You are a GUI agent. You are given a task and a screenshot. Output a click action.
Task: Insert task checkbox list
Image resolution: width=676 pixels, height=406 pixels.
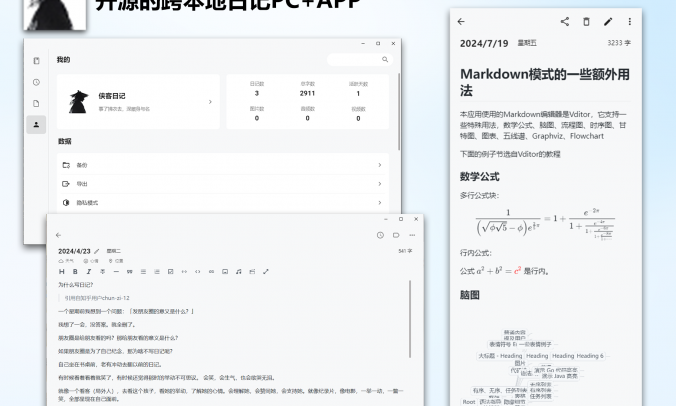coord(170,272)
